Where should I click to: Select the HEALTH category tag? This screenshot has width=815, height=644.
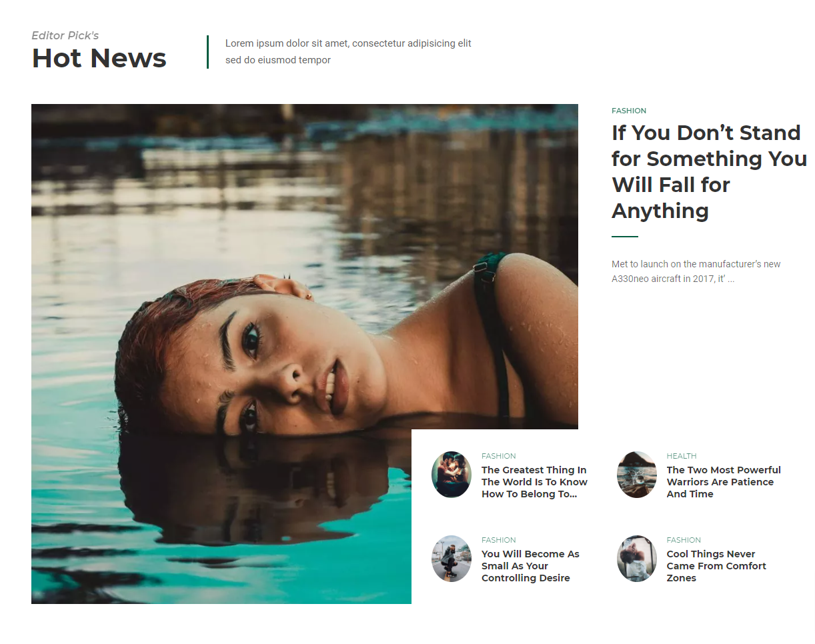(682, 456)
